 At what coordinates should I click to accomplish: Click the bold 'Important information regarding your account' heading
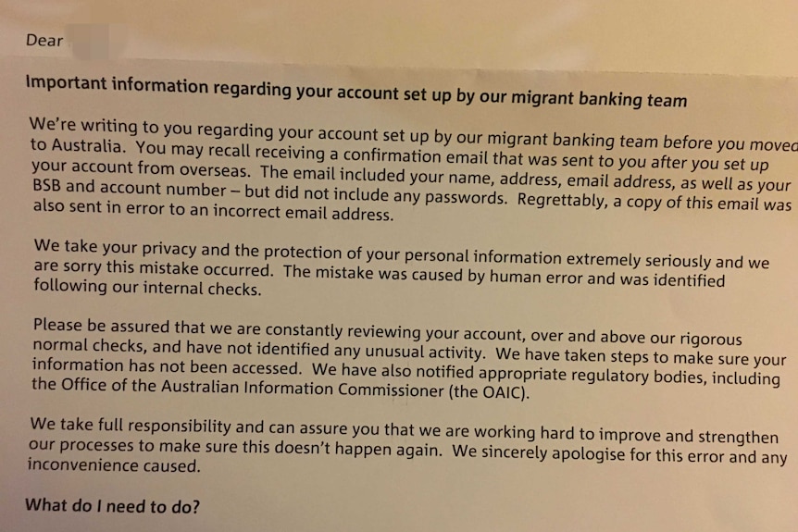pos(356,92)
